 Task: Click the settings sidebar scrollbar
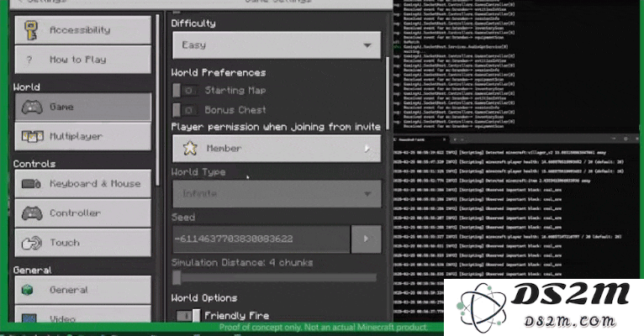click(x=157, y=101)
